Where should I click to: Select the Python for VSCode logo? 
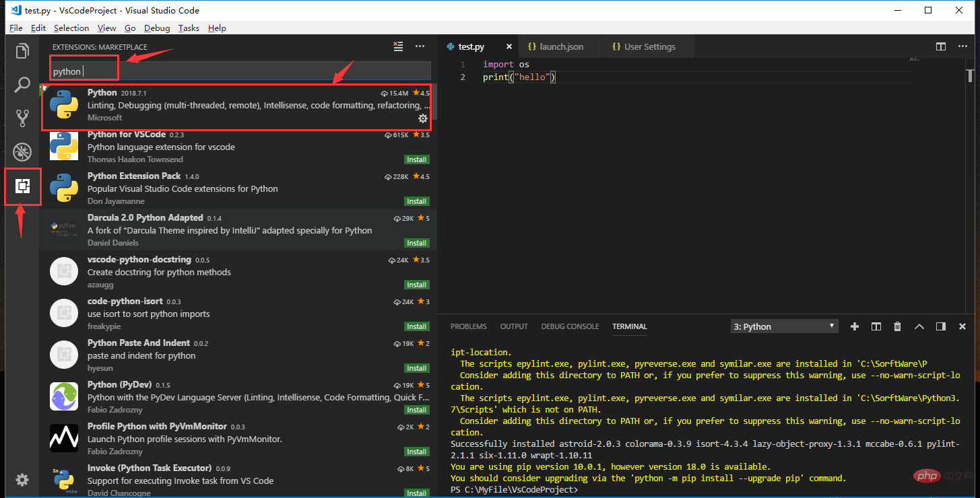pos(64,146)
